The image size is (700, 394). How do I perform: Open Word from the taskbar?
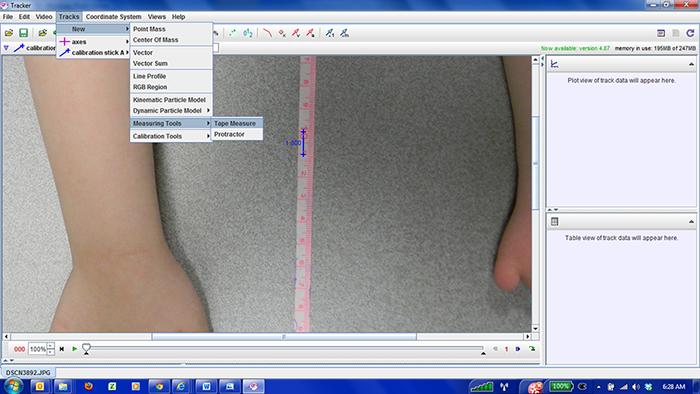point(206,386)
